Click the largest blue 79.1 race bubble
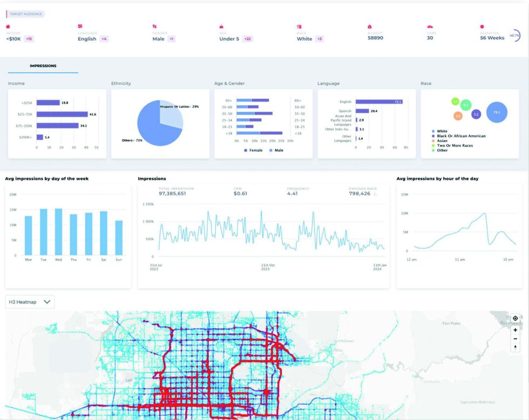This screenshot has height=420, width=529. click(x=496, y=112)
